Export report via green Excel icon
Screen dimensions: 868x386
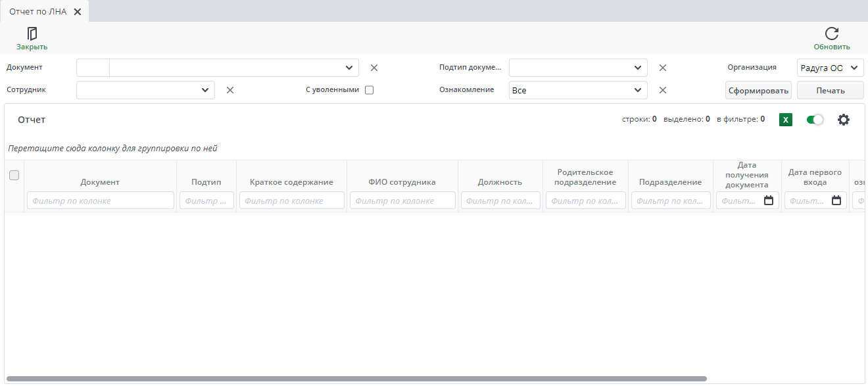[785, 120]
